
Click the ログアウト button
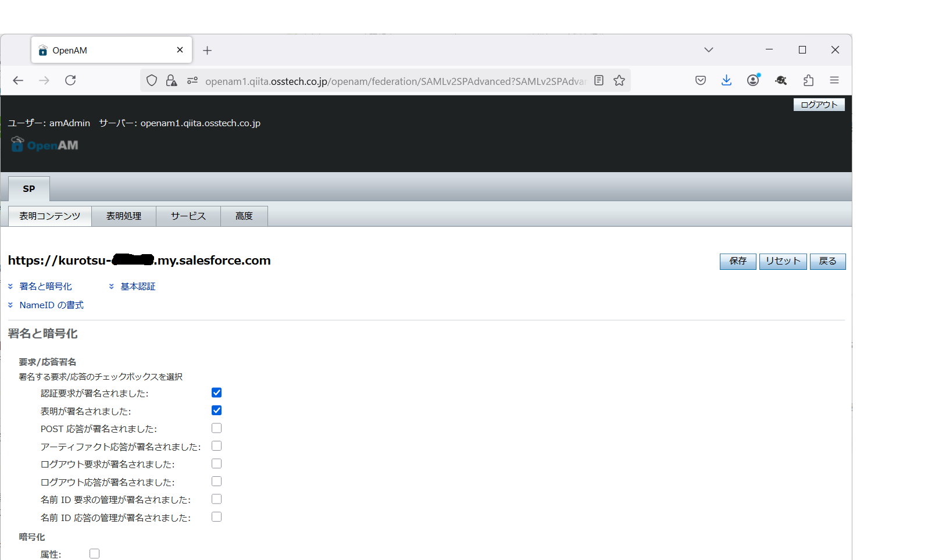click(x=818, y=104)
